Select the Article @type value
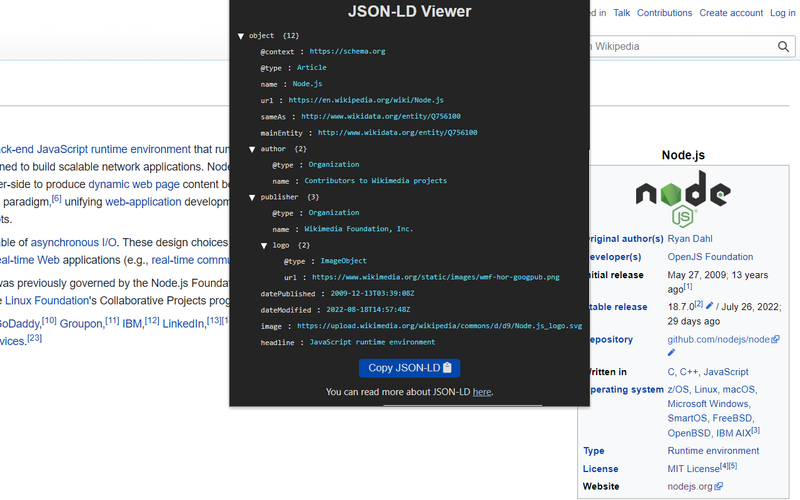The image size is (800, 500). pyautogui.click(x=311, y=67)
